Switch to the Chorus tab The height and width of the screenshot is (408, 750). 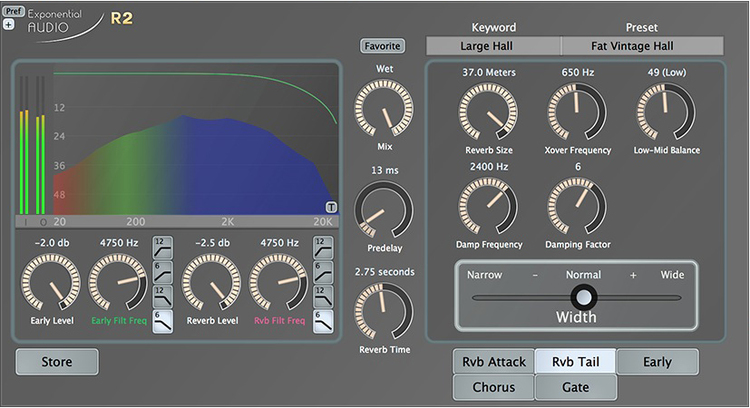click(x=493, y=387)
